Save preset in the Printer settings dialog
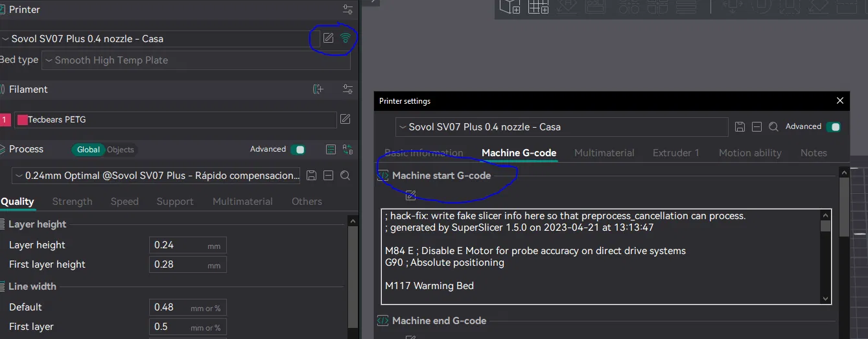Screen dimensions: 868x339 tap(740, 127)
